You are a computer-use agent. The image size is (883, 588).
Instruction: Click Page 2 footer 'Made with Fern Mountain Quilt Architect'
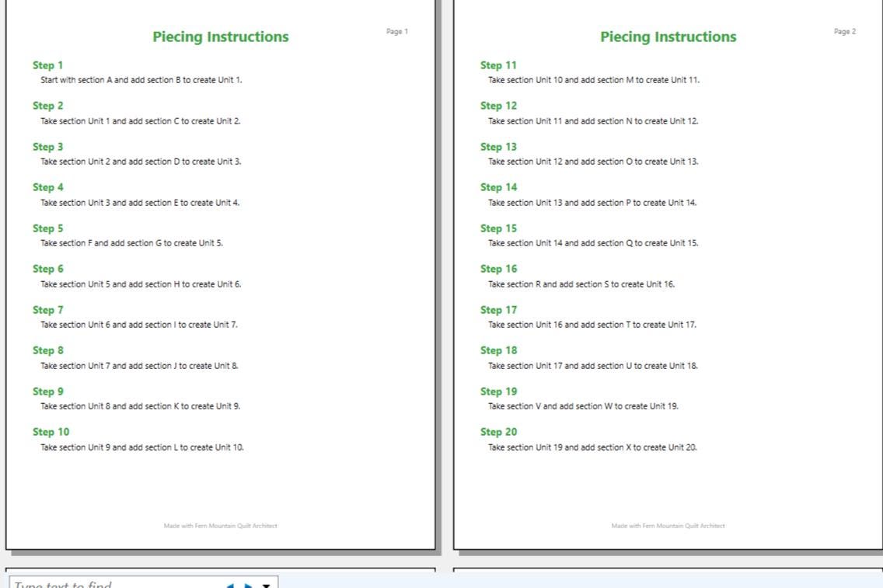[x=668, y=526]
